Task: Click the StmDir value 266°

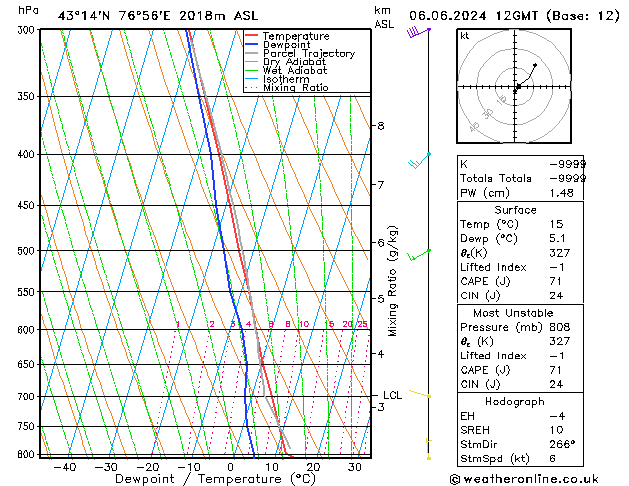Action: 562,444
